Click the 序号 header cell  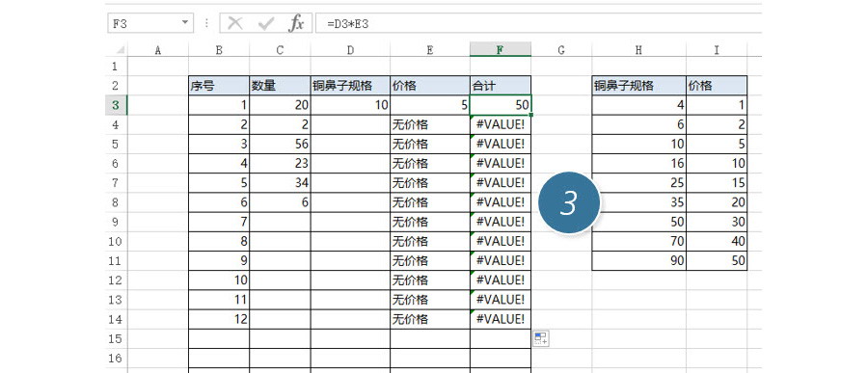(219, 86)
